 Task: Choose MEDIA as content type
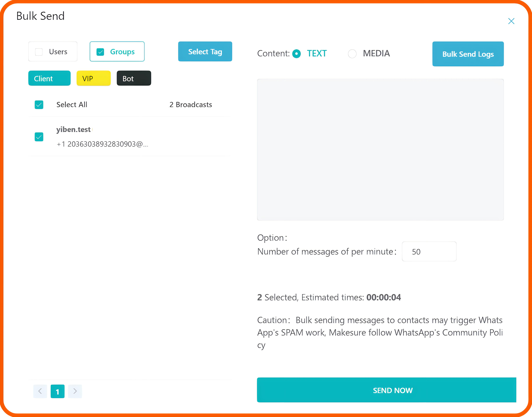(352, 54)
